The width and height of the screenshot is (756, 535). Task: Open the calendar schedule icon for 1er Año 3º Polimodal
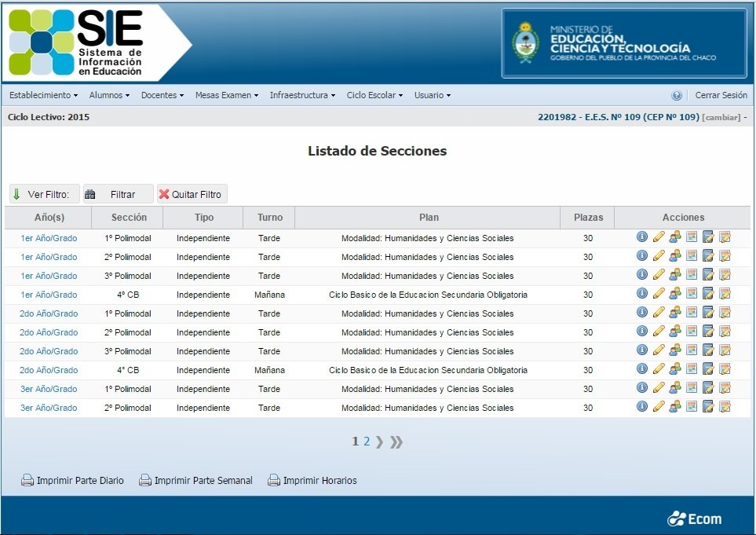click(x=692, y=275)
